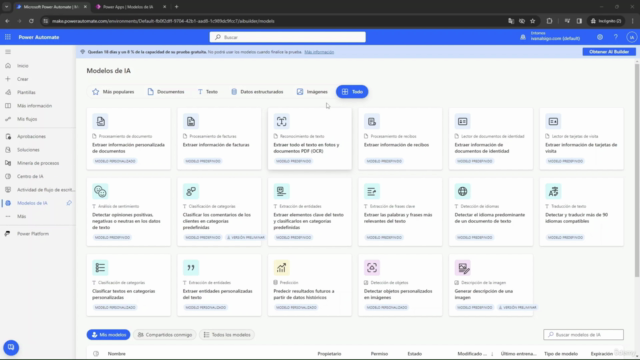Screen dimensions: 640x360
Task: Switch to Mis modelos list
Action: pos(109,335)
